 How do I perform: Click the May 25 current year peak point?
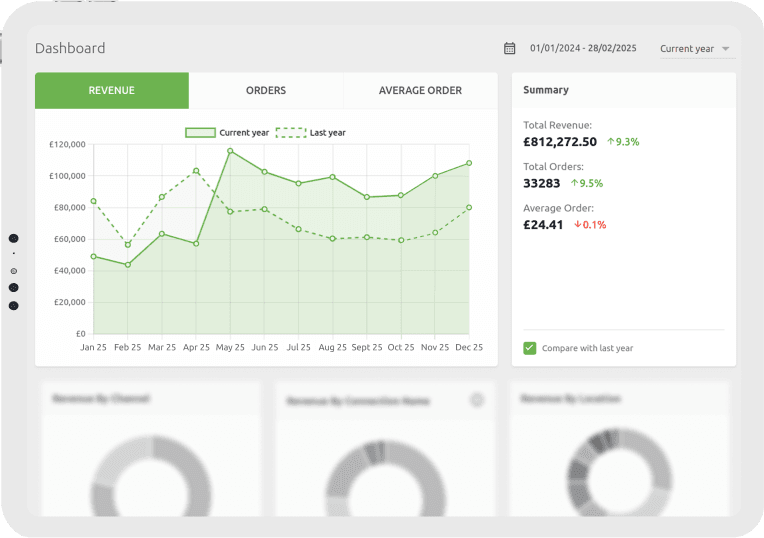click(x=230, y=151)
